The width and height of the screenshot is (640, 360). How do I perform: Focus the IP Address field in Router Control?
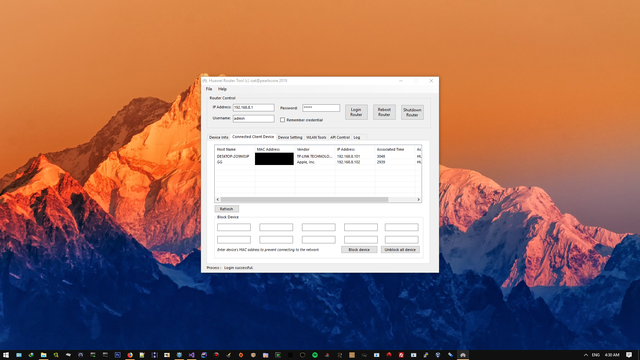(253, 108)
